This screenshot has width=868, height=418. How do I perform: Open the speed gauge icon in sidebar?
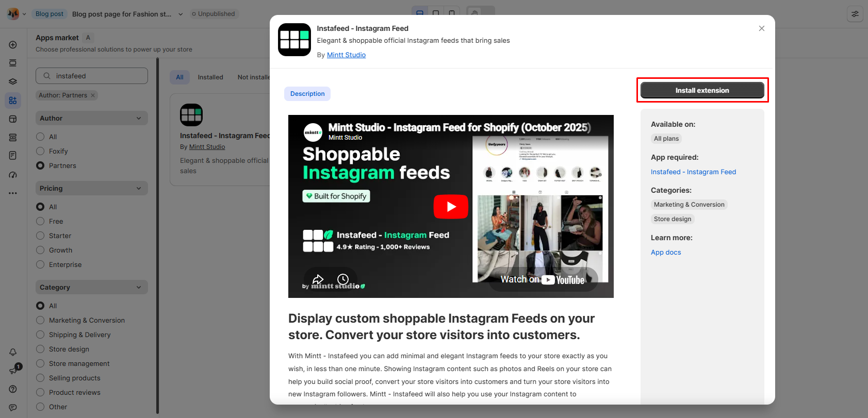coord(13,175)
